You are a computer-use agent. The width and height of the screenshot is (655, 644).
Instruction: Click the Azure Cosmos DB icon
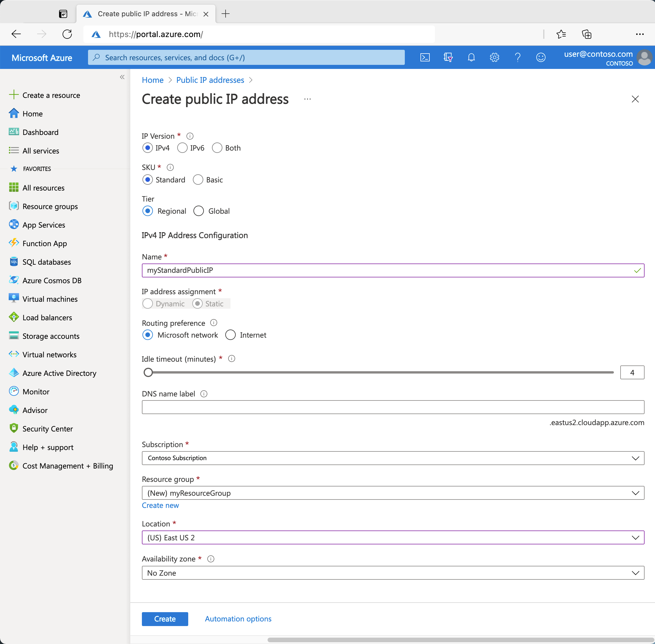click(14, 280)
